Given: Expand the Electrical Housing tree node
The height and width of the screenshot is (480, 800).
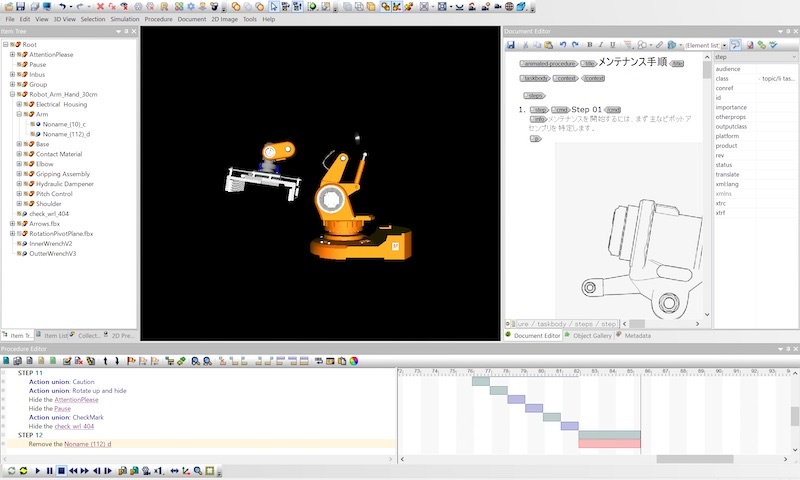Looking at the screenshot, I should [20, 104].
